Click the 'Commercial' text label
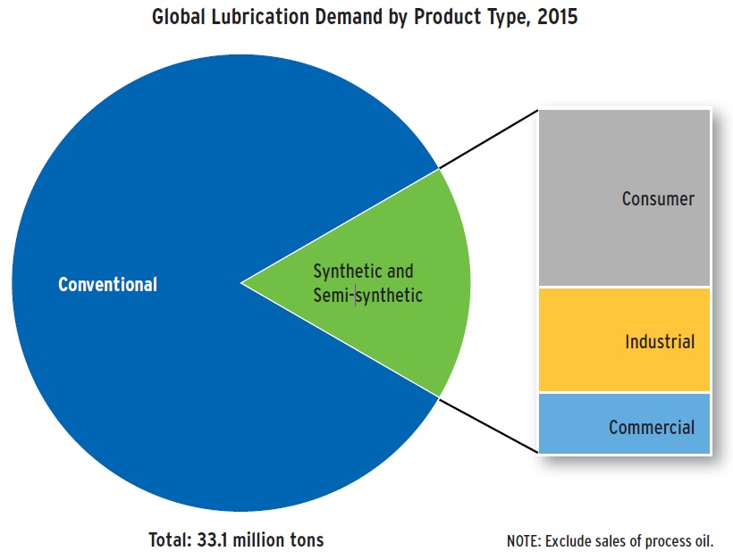 click(x=651, y=427)
